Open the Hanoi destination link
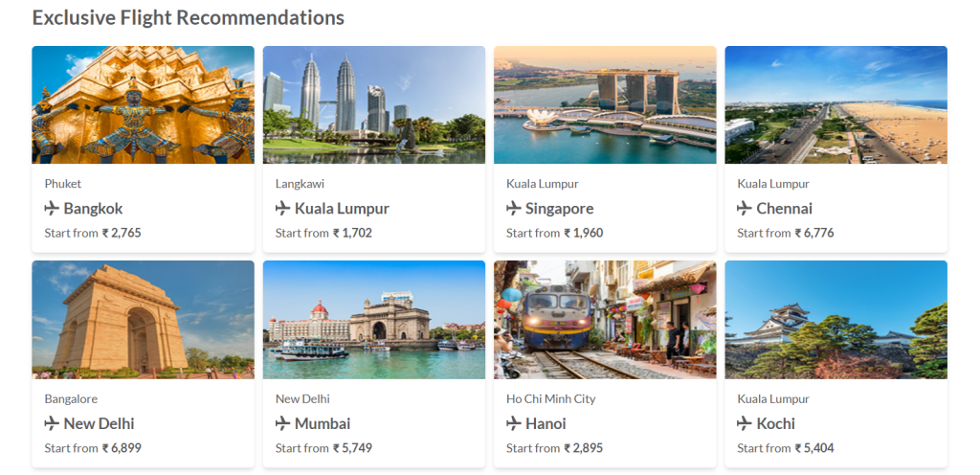This screenshot has height=475, width=980. tap(546, 423)
